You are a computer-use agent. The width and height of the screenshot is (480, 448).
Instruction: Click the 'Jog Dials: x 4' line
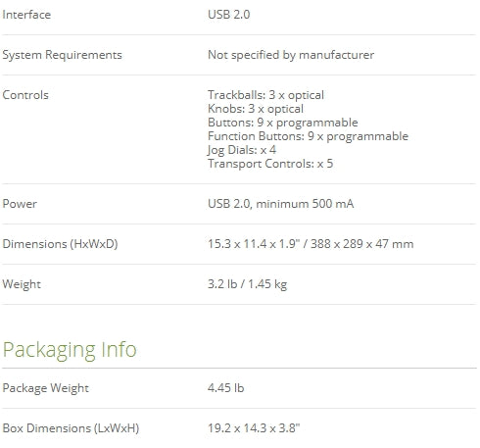[x=242, y=150]
